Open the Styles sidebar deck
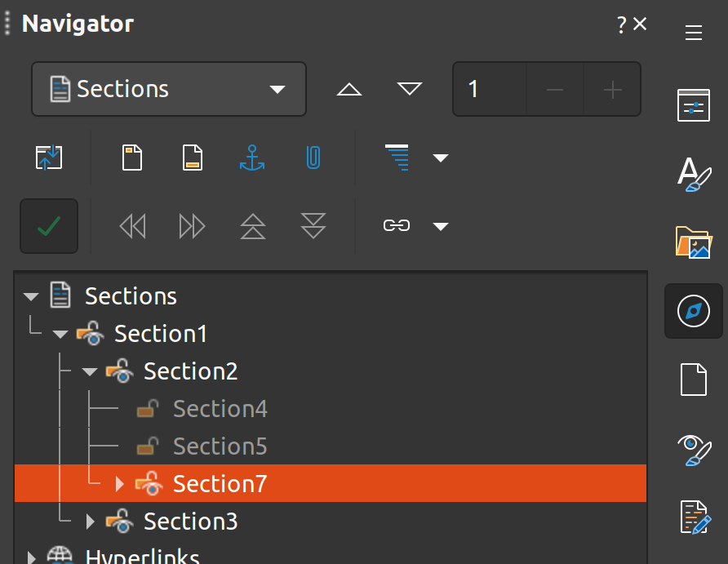This screenshot has width=728, height=564. (x=693, y=174)
